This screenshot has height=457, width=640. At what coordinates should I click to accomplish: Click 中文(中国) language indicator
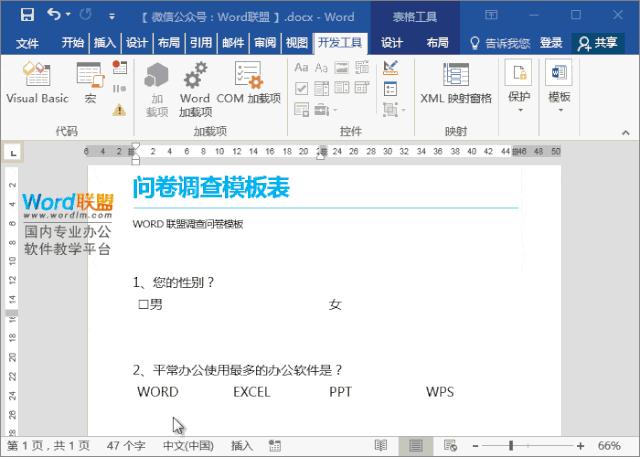pos(188,446)
